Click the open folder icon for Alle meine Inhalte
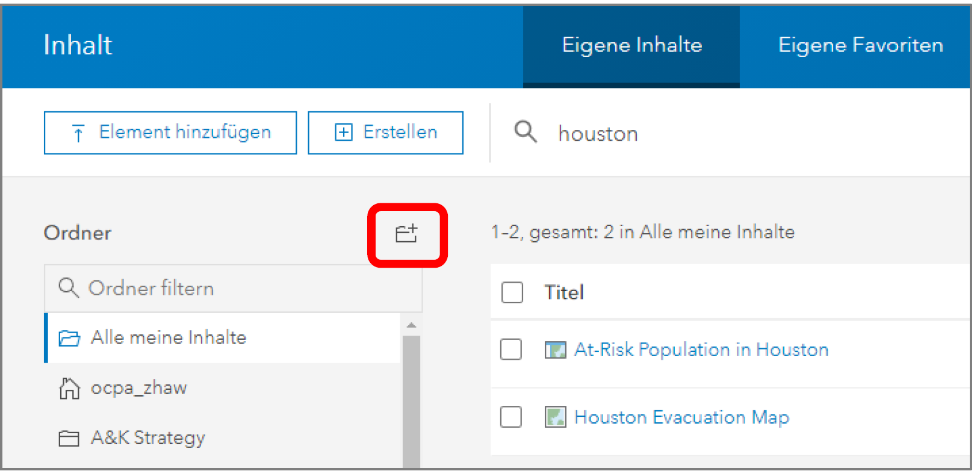This screenshot has width=980, height=474. pyautogui.click(x=69, y=339)
